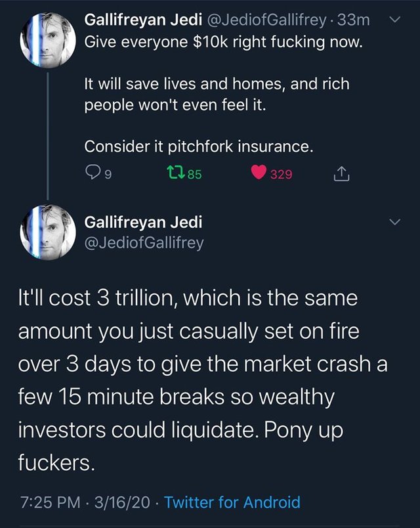420x528 pixels.
Task: Click the 33m timestamp on first tweet
Action: point(353,20)
